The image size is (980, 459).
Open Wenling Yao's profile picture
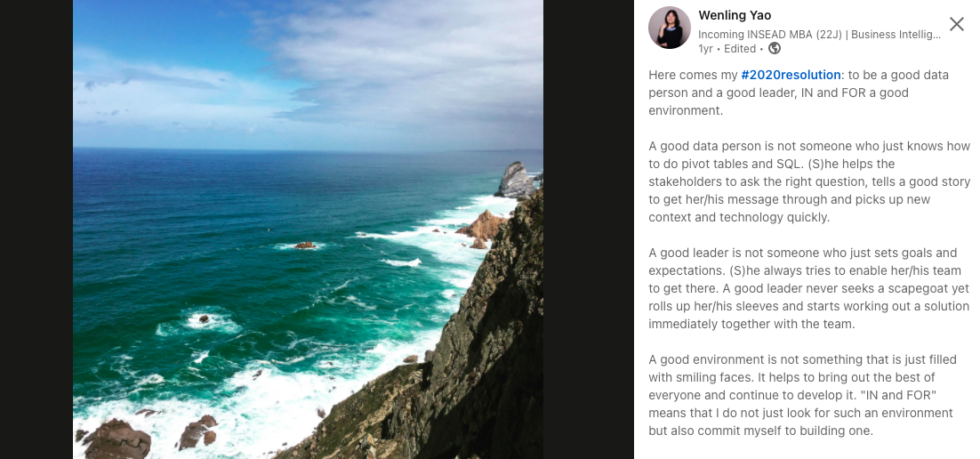pyautogui.click(x=670, y=28)
